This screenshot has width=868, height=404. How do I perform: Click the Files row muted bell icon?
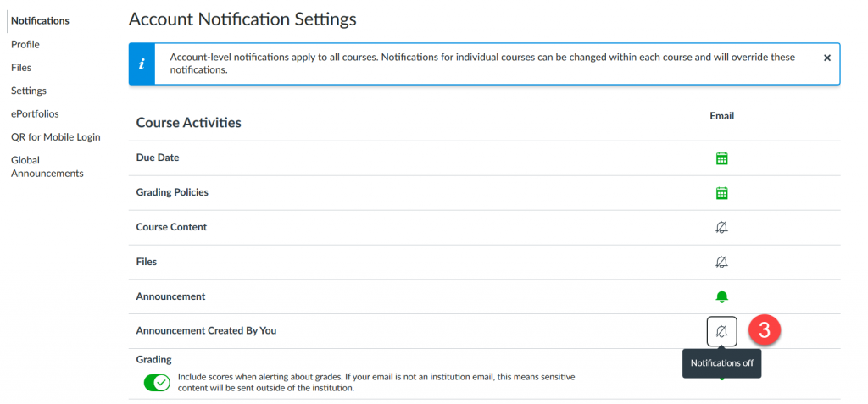pos(721,262)
